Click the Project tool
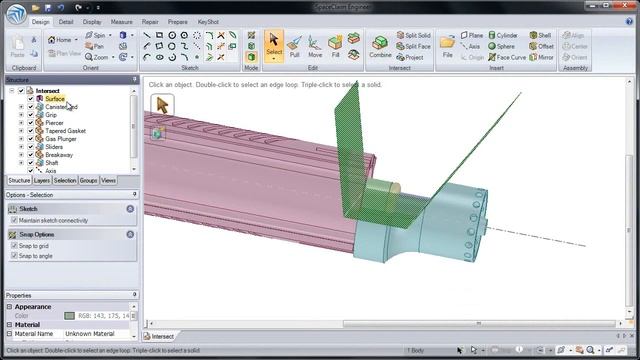The width and height of the screenshot is (640, 360). 410,58
